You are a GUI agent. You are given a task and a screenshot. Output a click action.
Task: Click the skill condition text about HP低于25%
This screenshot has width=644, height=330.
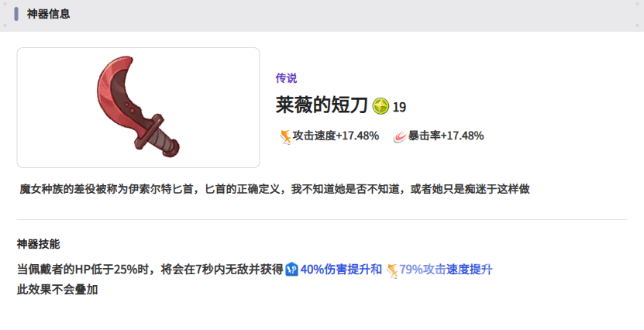150,270
